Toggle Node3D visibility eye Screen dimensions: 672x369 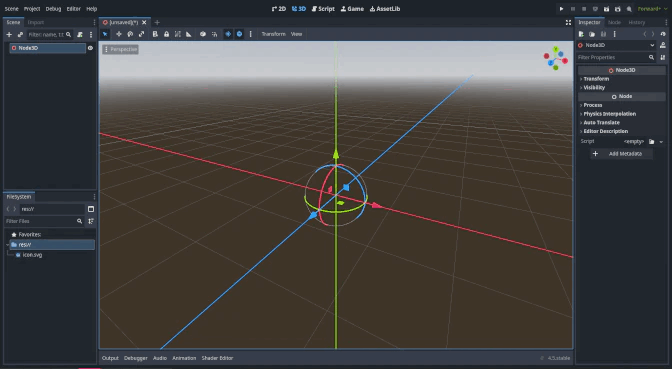90,48
